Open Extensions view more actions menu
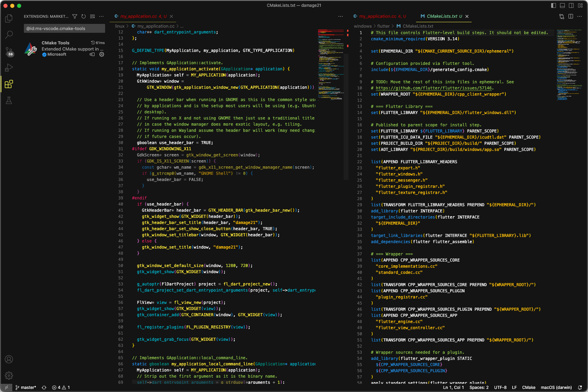This screenshot has height=392, width=588. click(101, 16)
